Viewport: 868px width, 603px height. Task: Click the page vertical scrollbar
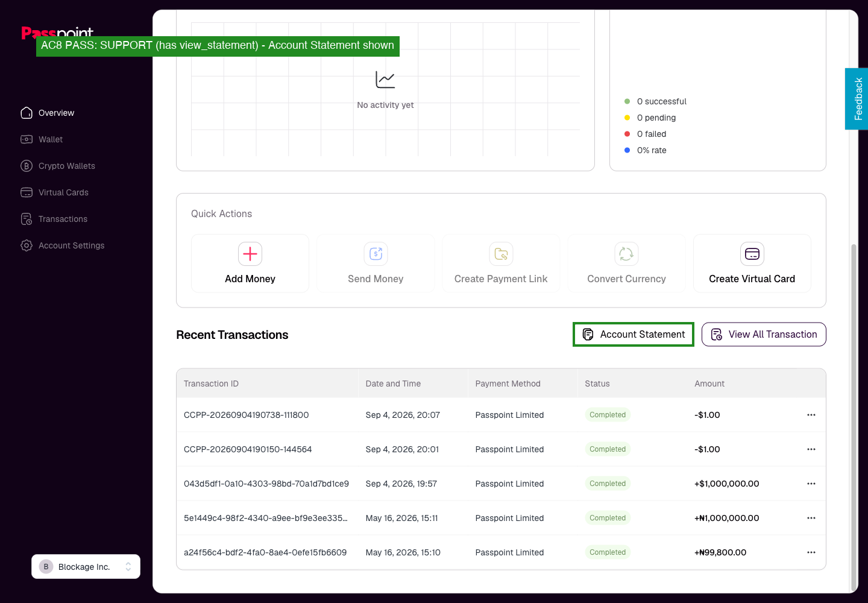(x=853, y=416)
